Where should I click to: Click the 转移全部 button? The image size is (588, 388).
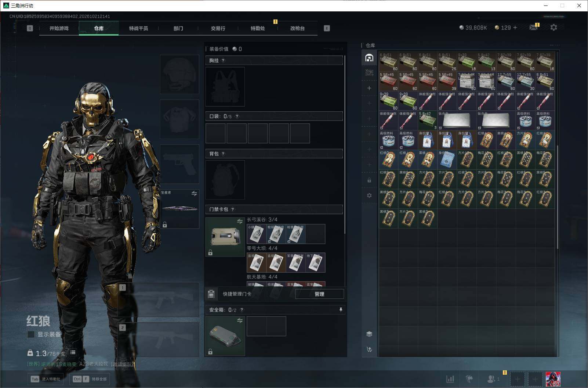click(90, 379)
